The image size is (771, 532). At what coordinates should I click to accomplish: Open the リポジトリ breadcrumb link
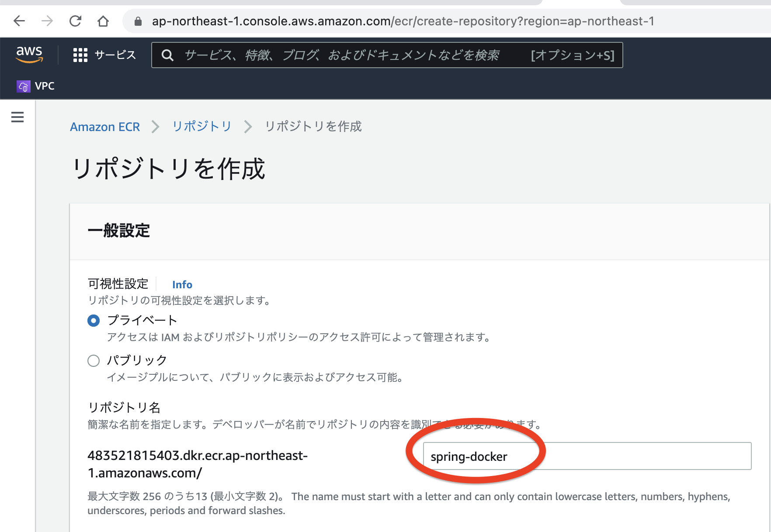click(201, 127)
